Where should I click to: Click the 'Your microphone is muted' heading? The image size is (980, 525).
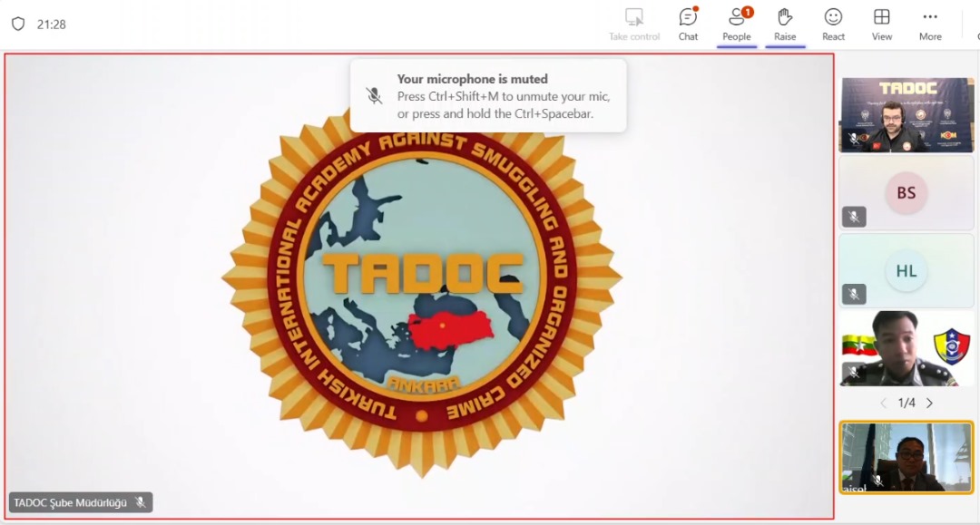point(473,79)
